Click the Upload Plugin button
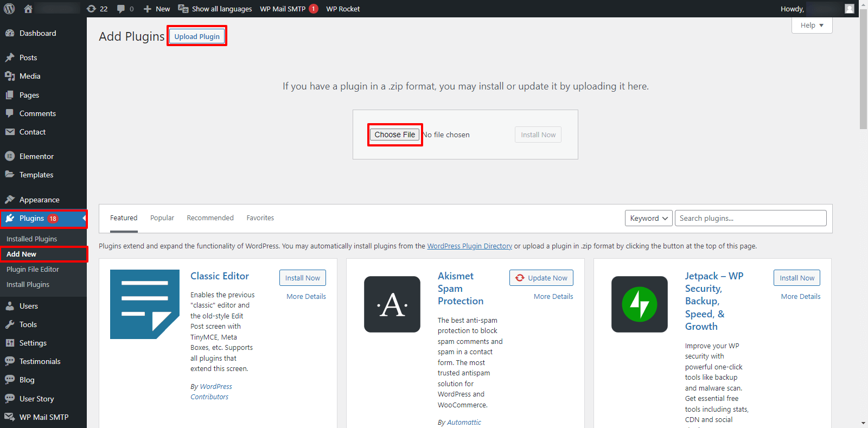The height and width of the screenshot is (428, 868). tap(197, 36)
